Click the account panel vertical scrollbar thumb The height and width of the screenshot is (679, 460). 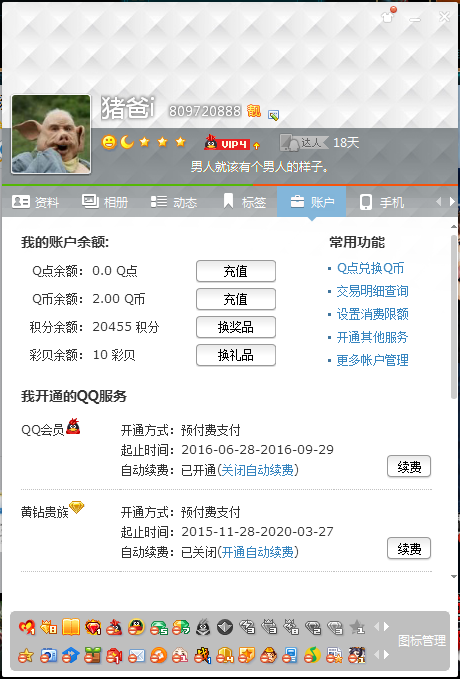tap(454, 316)
